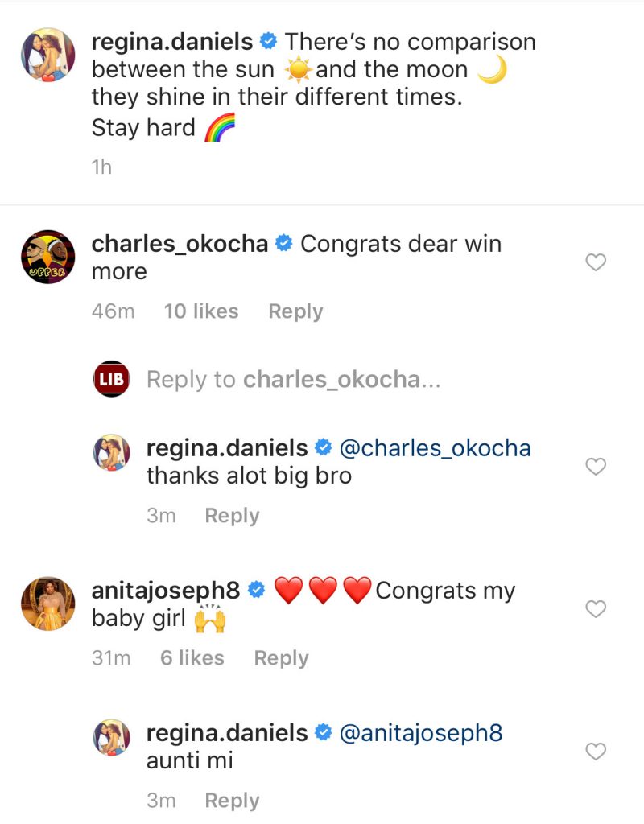
Task: Open regina.daniels profile picture in caption
Action: (x=48, y=55)
